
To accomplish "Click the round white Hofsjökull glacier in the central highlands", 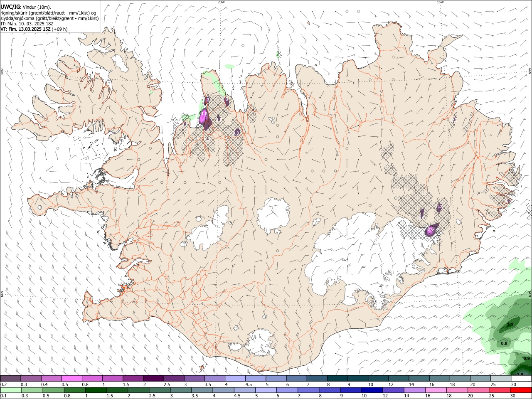I will click(x=273, y=215).
